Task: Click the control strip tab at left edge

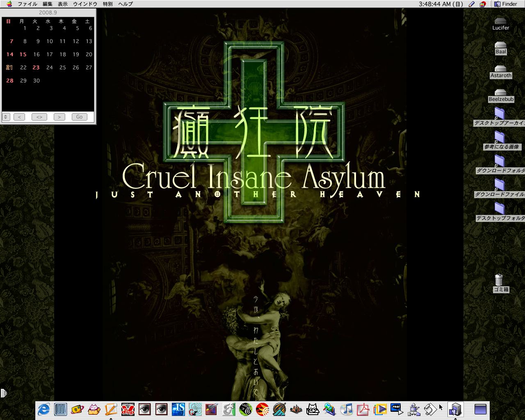Action: click(x=3, y=393)
